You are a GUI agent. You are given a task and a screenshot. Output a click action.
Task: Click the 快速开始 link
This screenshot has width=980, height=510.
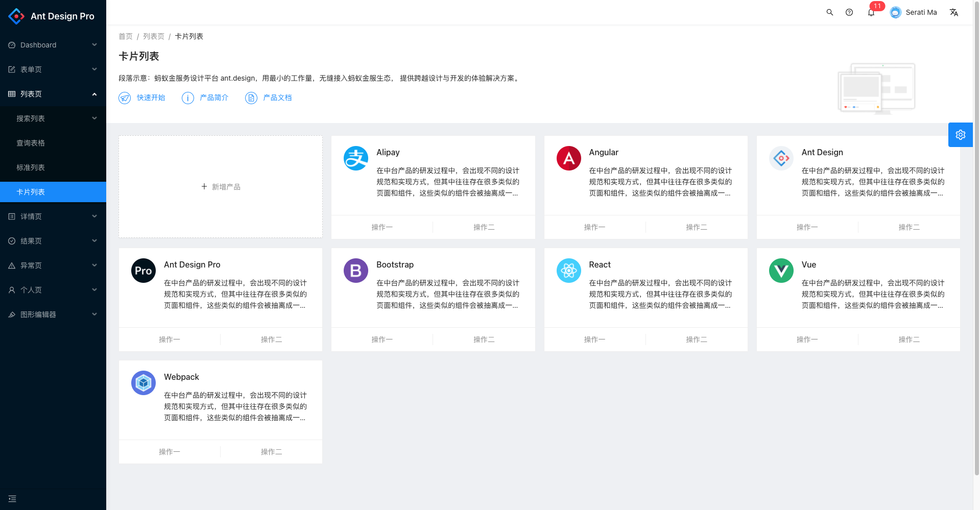[x=151, y=98]
